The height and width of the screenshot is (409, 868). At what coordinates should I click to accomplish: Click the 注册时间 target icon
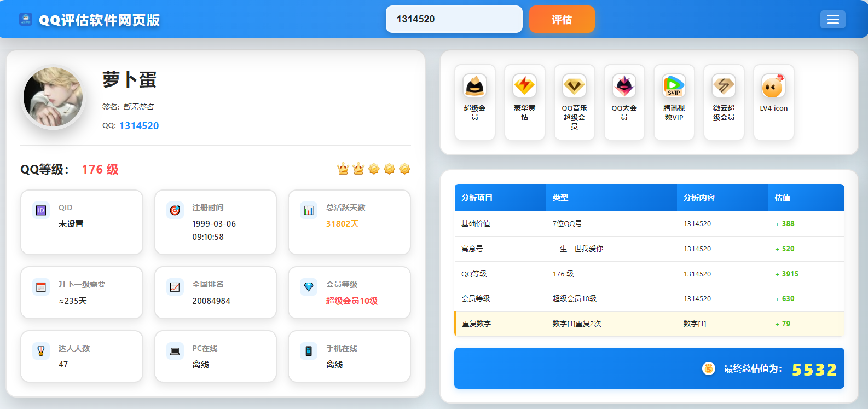tap(175, 210)
